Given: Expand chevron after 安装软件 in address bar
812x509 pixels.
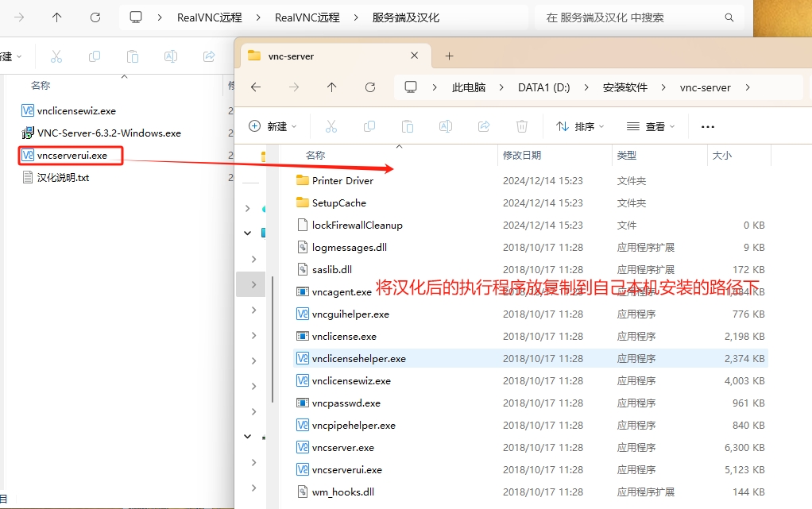Looking at the screenshot, I should (663, 87).
